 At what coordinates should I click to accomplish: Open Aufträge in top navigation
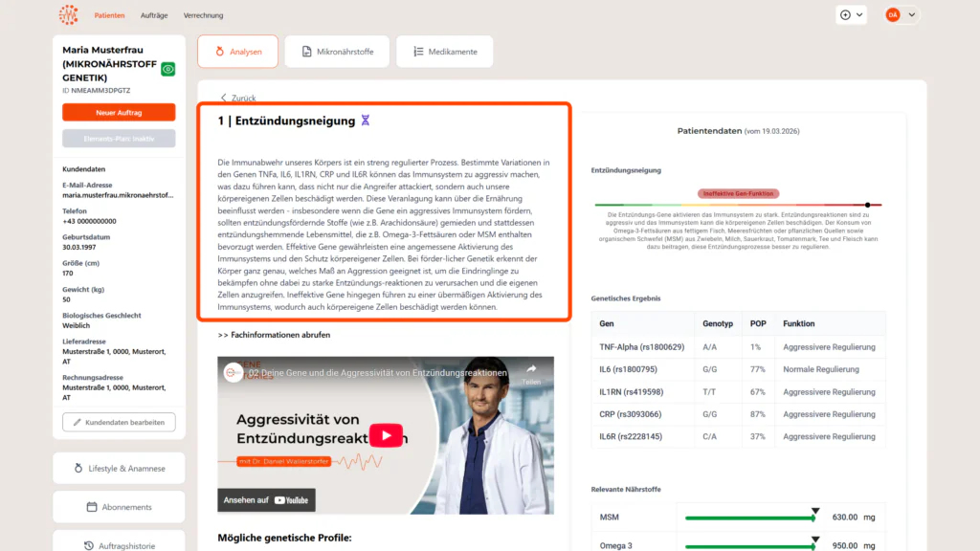click(x=154, y=15)
